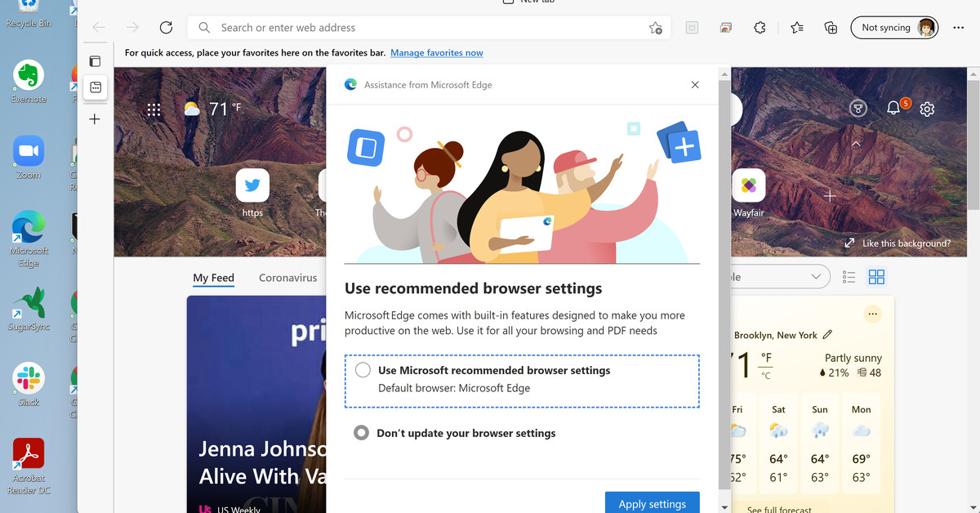Click the rewards trophy icon
The image size is (980, 513).
[x=857, y=109]
